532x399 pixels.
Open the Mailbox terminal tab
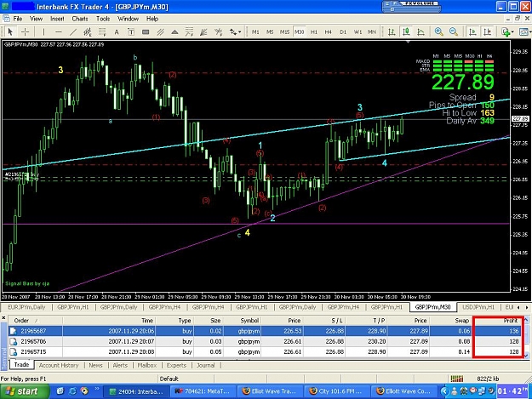pos(147,365)
